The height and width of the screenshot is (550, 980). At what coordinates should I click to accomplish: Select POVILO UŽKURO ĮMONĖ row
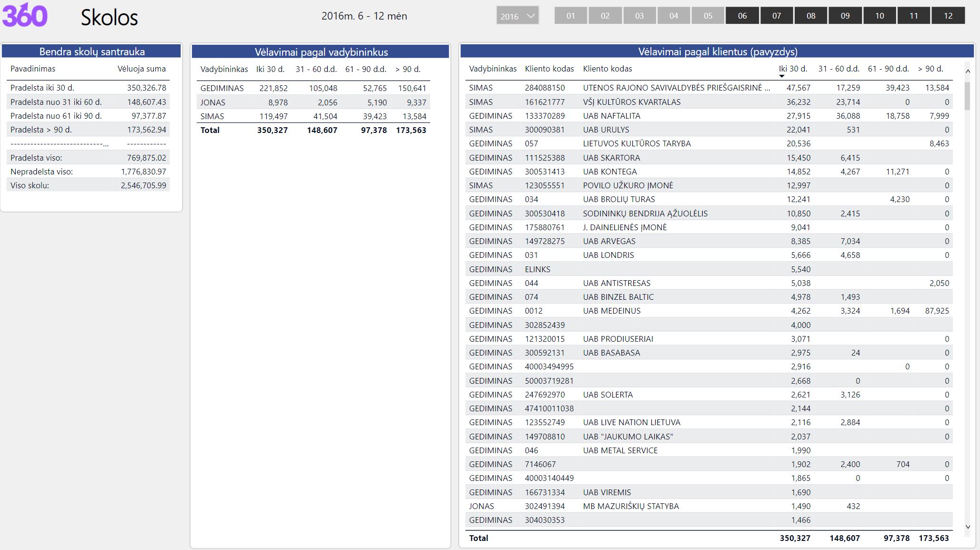coord(709,185)
